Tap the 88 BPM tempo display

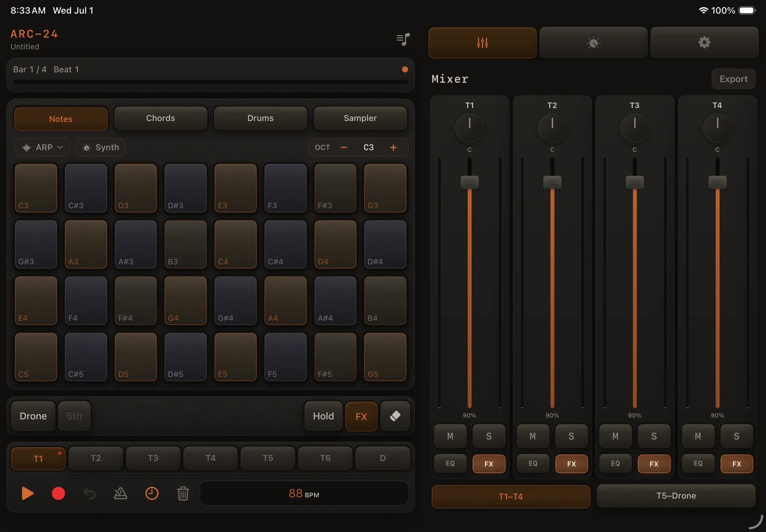pos(304,493)
